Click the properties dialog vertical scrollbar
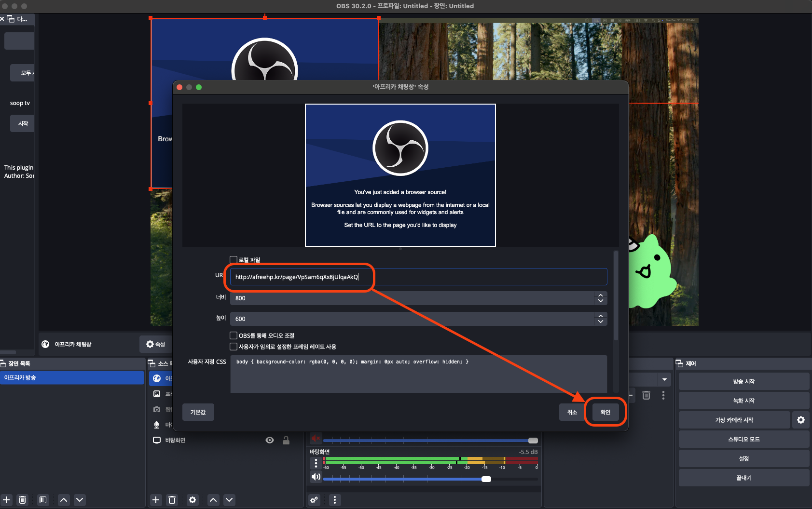The height and width of the screenshot is (509, 812). tap(616, 295)
